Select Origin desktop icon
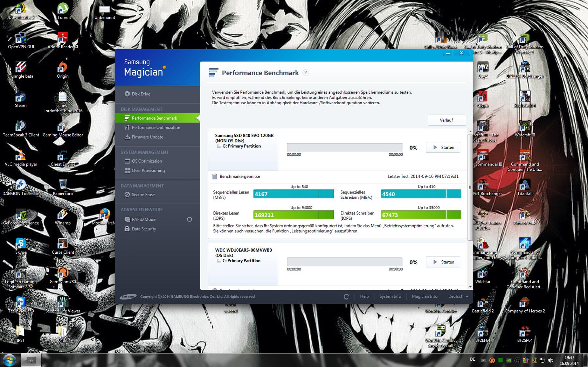The image size is (588, 367). pyautogui.click(x=63, y=70)
